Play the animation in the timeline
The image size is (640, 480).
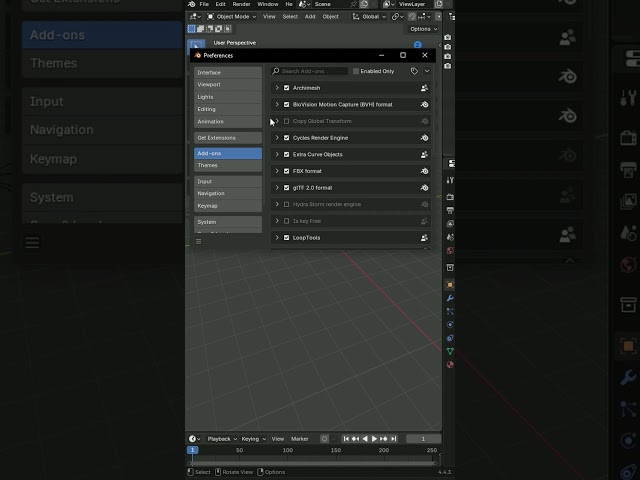374,439
